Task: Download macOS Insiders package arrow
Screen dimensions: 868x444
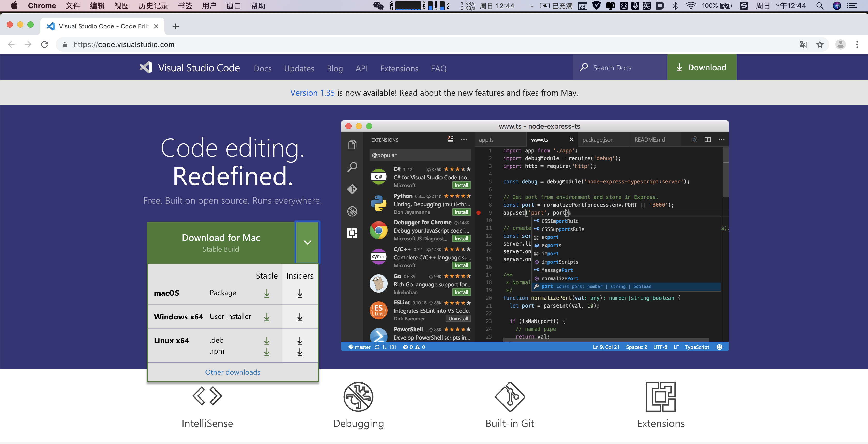Action: click(x=300, y=293)
